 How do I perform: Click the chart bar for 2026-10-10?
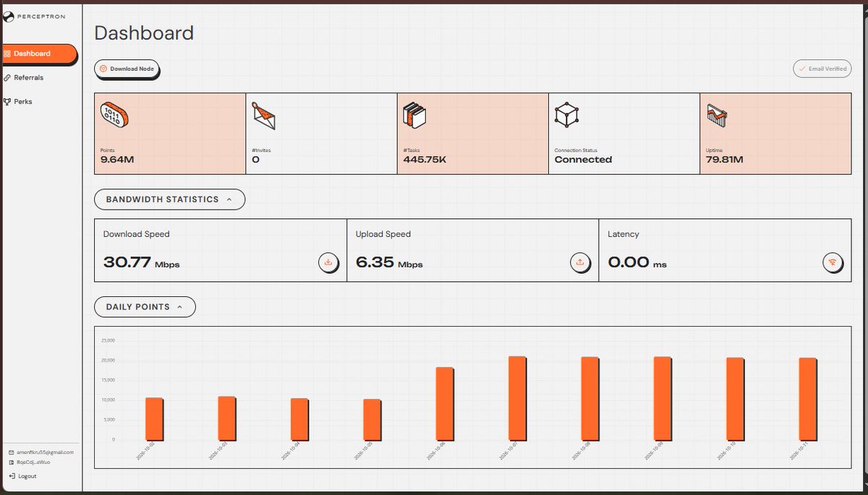click(735, 399)
